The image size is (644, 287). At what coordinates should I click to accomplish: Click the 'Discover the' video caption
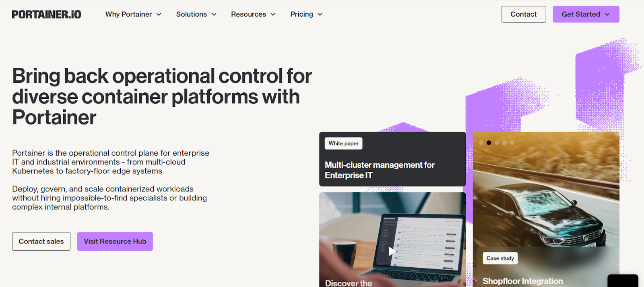349,283
